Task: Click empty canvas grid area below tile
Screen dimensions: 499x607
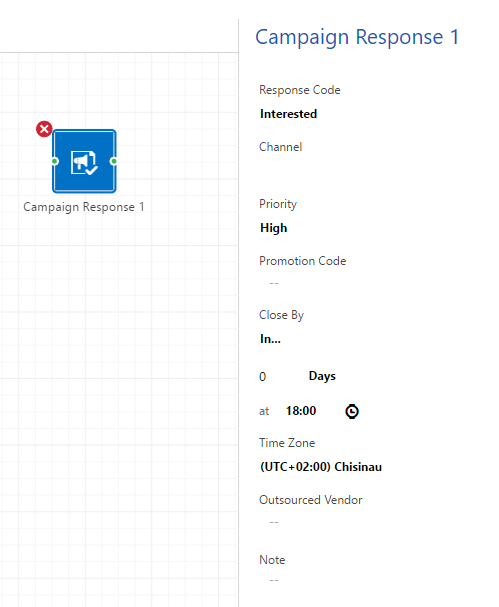Action: (x=116, y=387)
